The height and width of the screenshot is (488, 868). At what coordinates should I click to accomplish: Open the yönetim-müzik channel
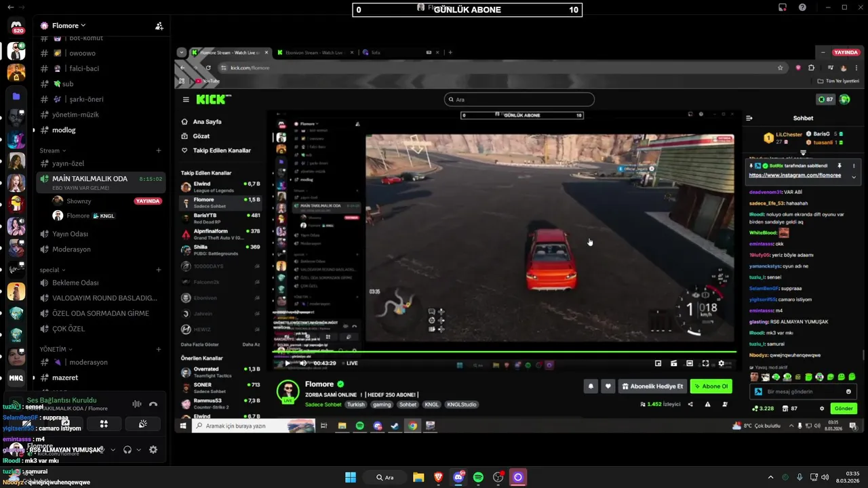click(x=102, y=115)
